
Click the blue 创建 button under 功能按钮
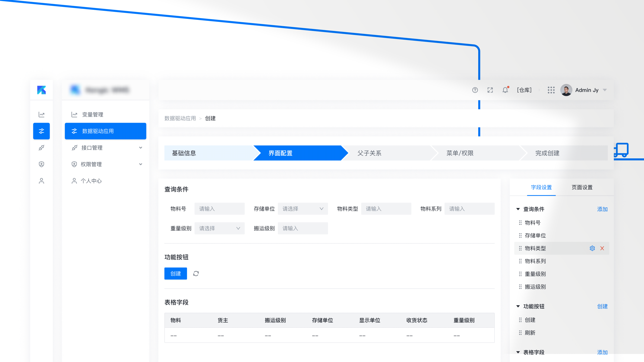tap(176, 274)
